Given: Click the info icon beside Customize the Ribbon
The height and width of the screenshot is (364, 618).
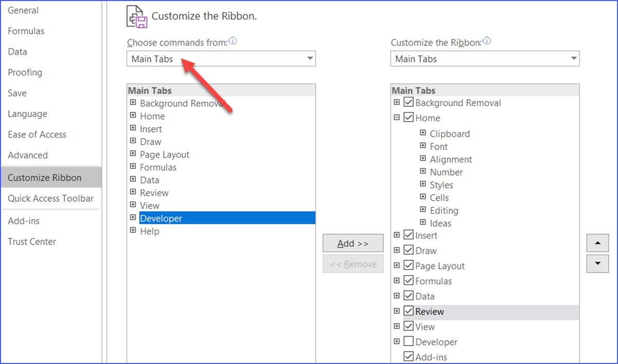Looking at the screenshot, I should (486, 42).
